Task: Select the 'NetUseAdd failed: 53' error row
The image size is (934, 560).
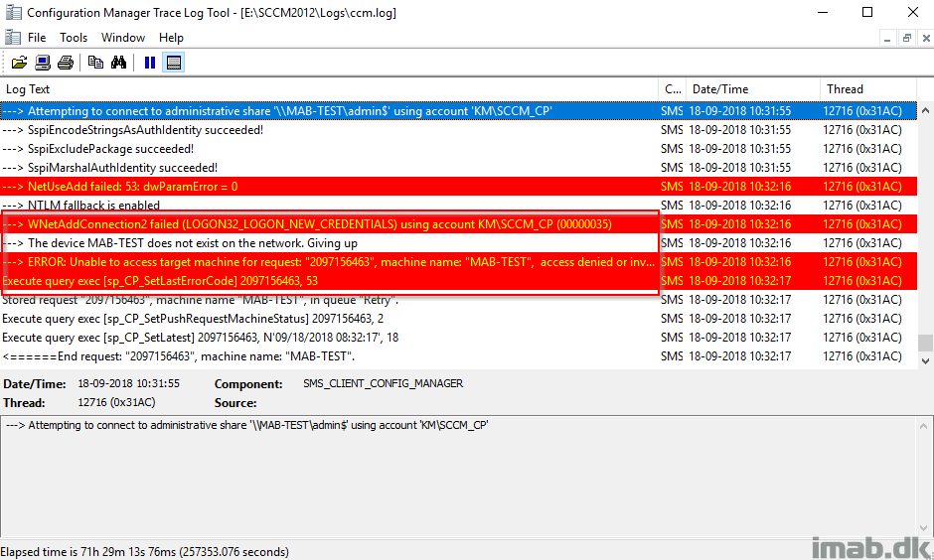Action: tap(459, 187)
